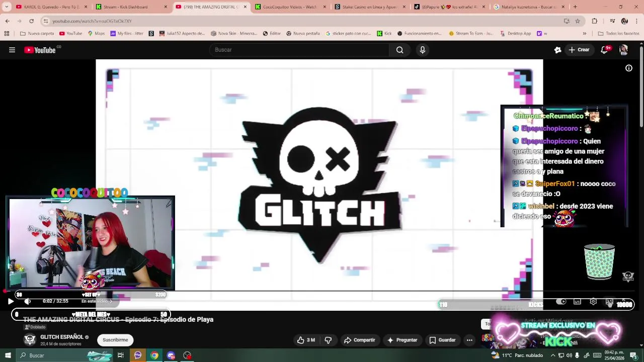644x362 pixels.
Task: Click the address bar URL
Action: point(92,21)
